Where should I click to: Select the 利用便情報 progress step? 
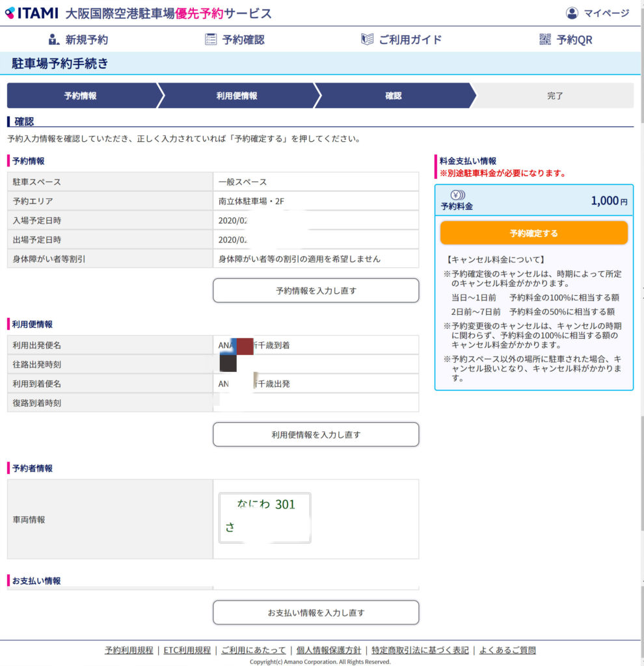pyautogui.click(x=237, y=96)
